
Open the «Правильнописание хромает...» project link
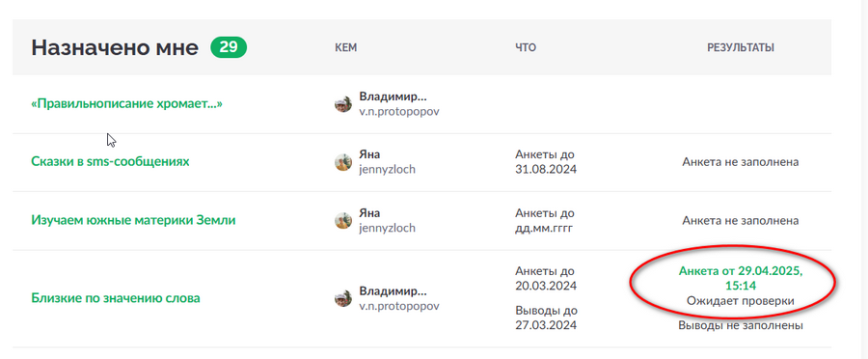(126, 103)
